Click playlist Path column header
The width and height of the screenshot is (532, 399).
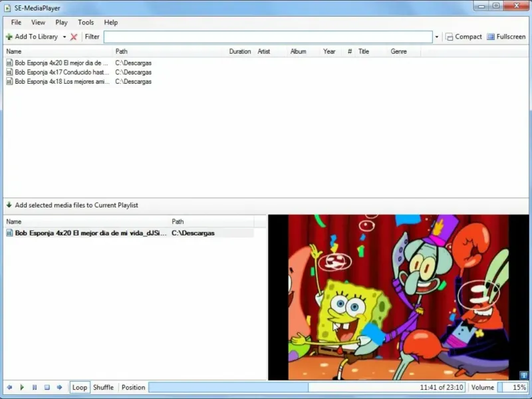(211, 222)
